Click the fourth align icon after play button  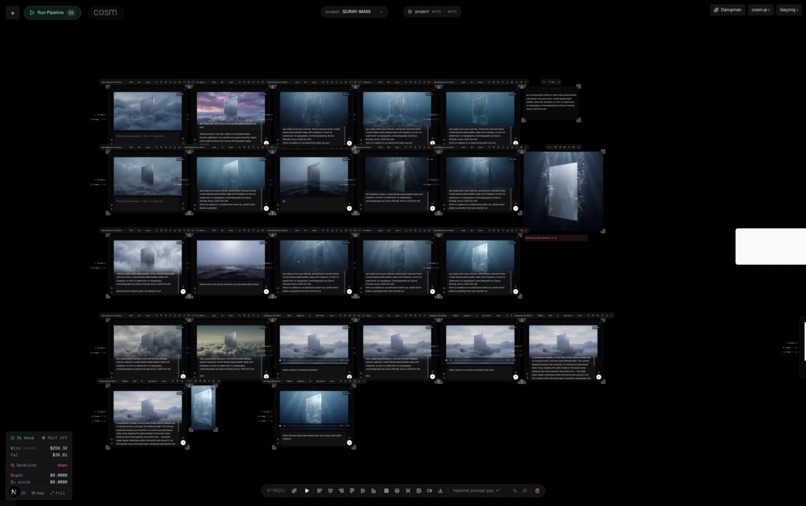(352, 491)
